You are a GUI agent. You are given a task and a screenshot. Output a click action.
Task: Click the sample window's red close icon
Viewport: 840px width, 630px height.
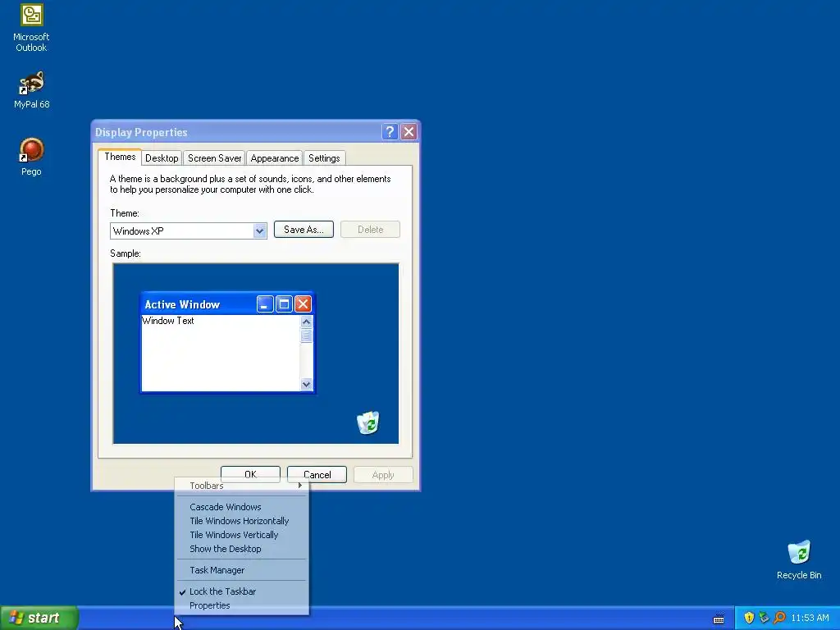pyautogui.click(x=303, y=304)
